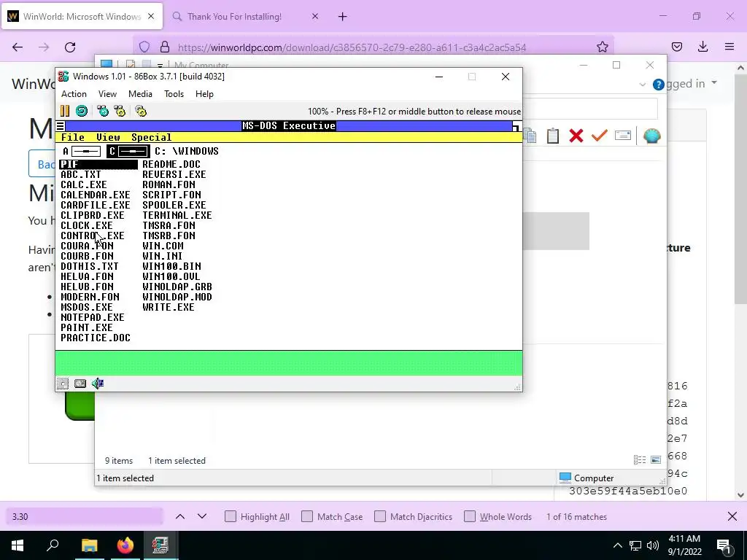Close the Firefox find bar
Viewport: 747px width, 560px height.
[x=732, y=516]
